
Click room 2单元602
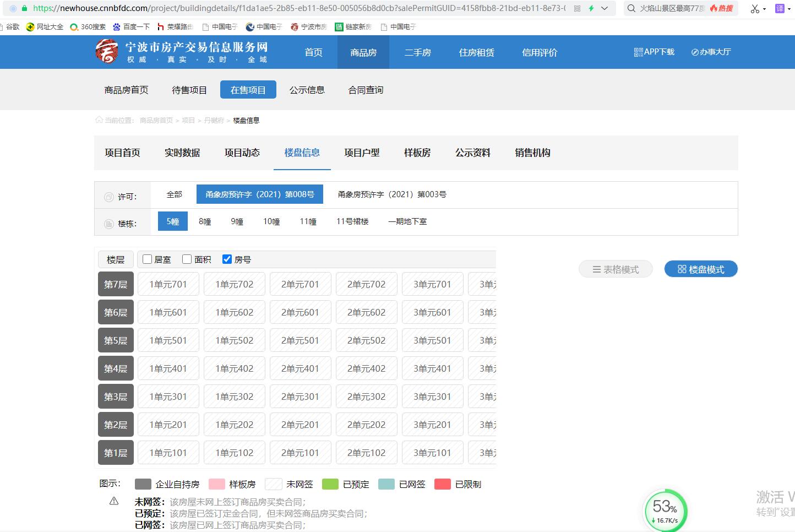[x=367, y=312]
